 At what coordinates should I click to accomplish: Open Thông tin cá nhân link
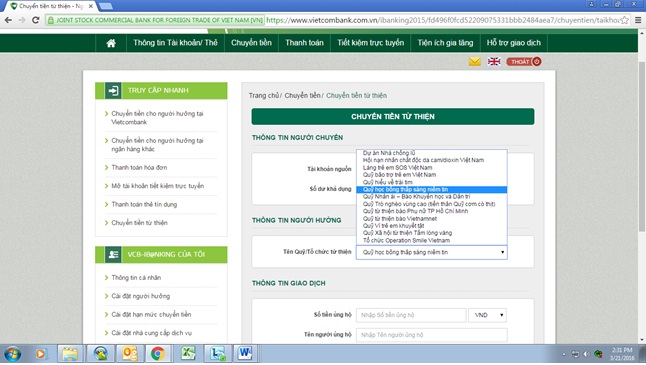[136, 278]
